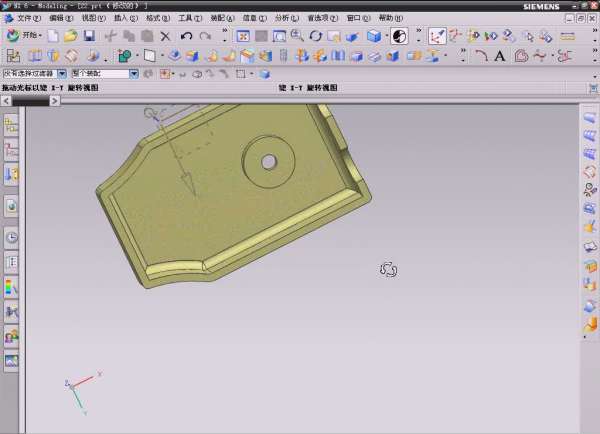This screenshot has height=434, width=600.
Task: Click the Sketch icon at feature toolbar start
Action: pos(13,56)
